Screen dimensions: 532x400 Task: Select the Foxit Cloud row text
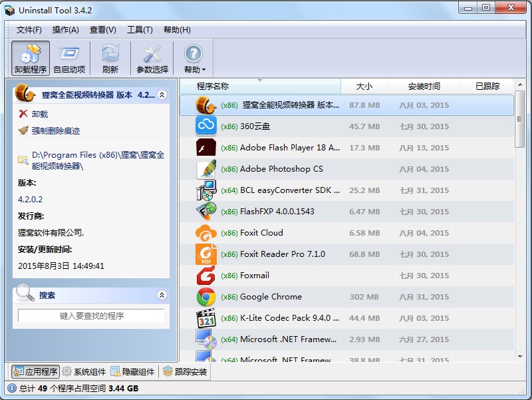(x=261, y=232)
